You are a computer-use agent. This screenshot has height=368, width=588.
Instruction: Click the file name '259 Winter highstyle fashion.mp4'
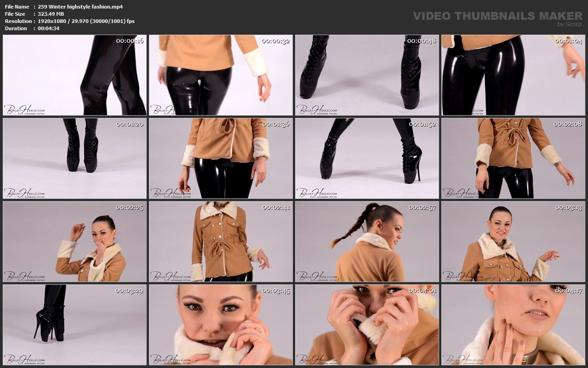pos(81,7)
